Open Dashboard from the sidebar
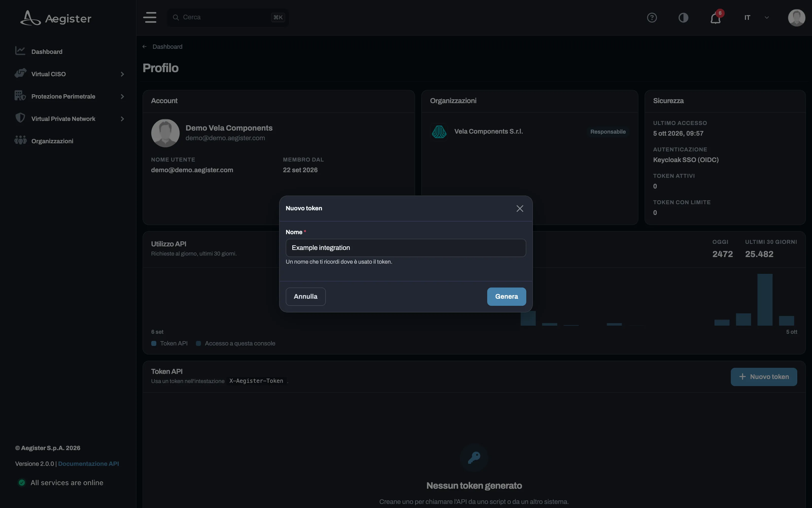Screen dimensions: 812x508 tap(47, 52)
